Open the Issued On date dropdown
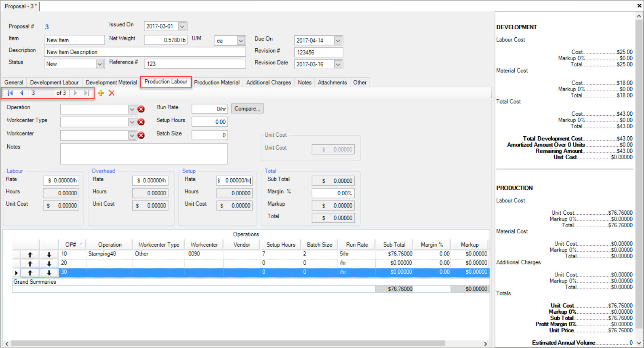This screenshot has height=348, width=644. pyautogui.click(x=182, y=26)
